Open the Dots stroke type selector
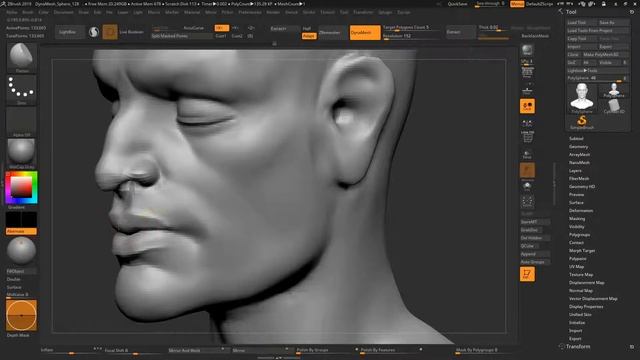640x360 pixels. click(22, 90)
